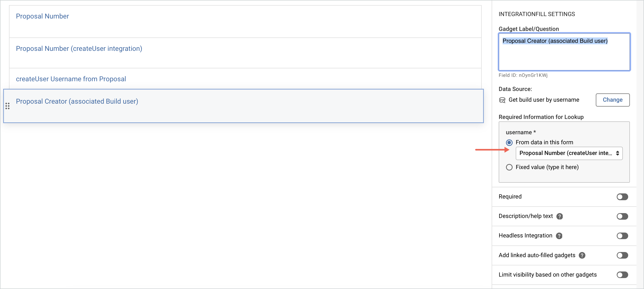This screenshot has width=644, height=289.
Task: Select the From data in this form radio
Action: (509, 142)
